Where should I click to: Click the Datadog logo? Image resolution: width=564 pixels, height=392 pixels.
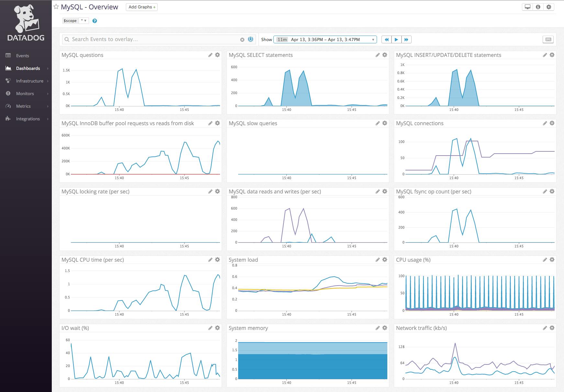point(26,21)
